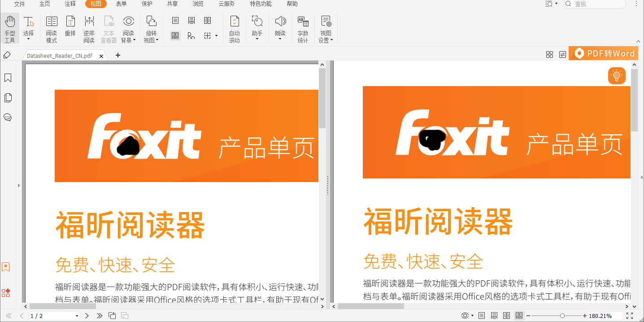Select continuous facing layout in status bar

(519, 316)
